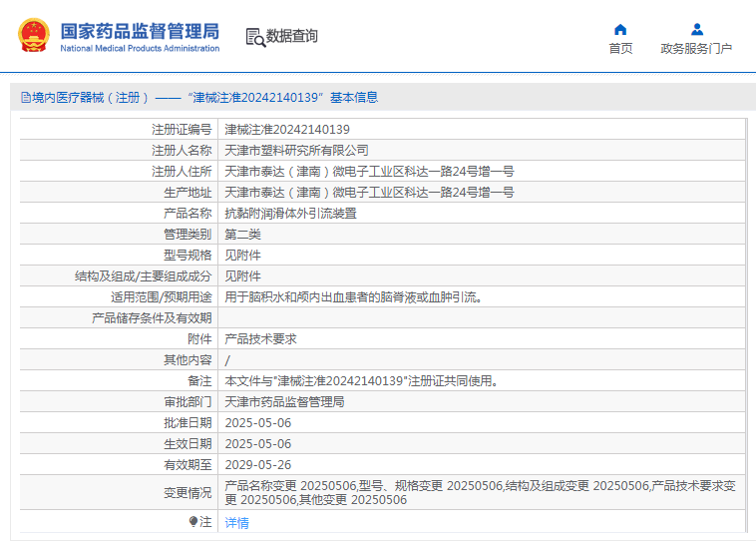Click the 产品名称 label
This screenshot has height=541, width=756.
[188, 214]
